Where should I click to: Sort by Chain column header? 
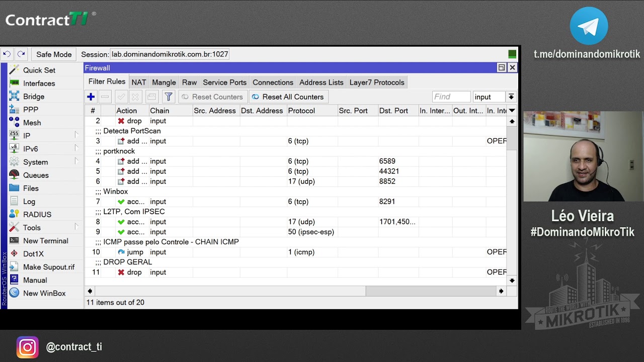pyautogui.click(x=171, y=111)
